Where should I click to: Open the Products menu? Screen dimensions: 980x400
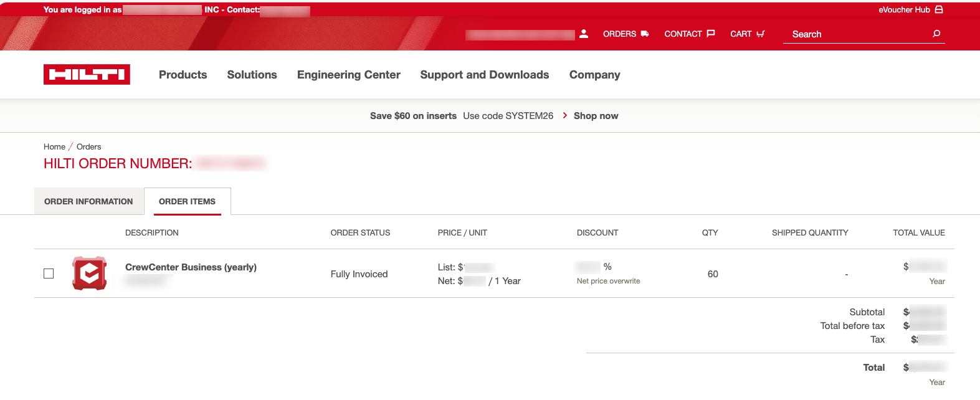pos(183,75)
